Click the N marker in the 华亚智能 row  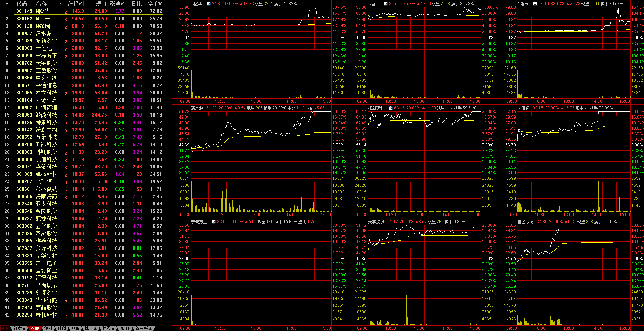point(66,301)
